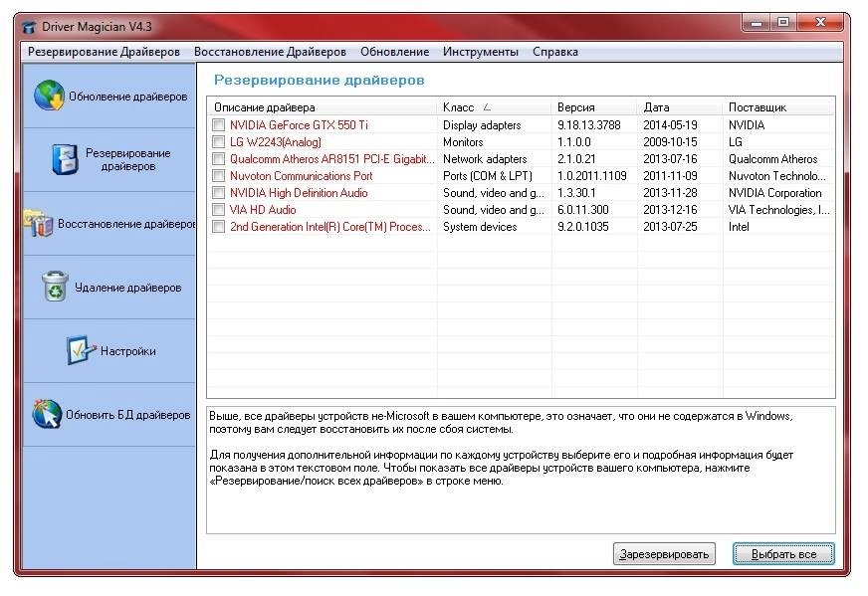
Task: Open the Обновление menu
Action: coord(395,52)
